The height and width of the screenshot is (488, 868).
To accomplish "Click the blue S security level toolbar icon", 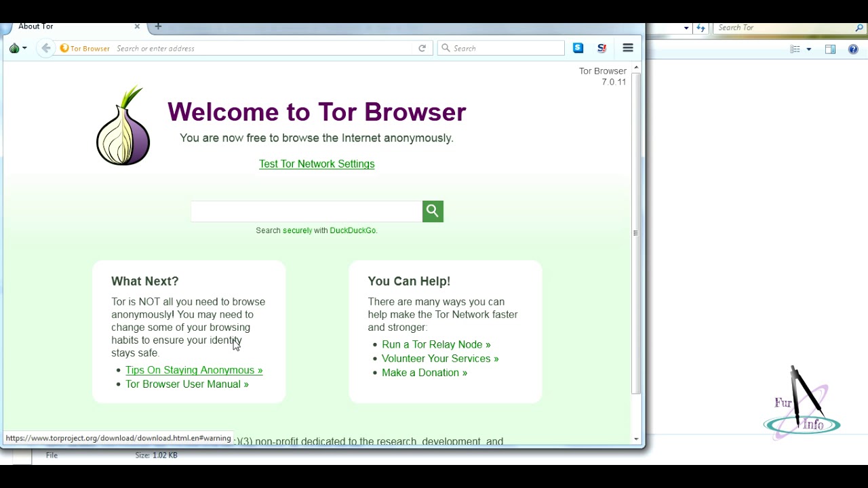I will click(x=578, y=48).
